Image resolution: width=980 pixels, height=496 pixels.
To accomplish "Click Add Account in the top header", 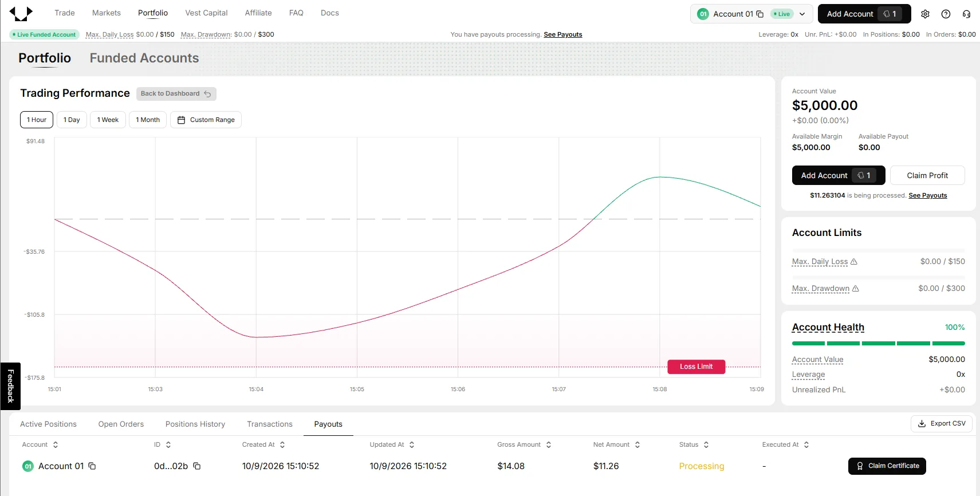I will 864,14.
